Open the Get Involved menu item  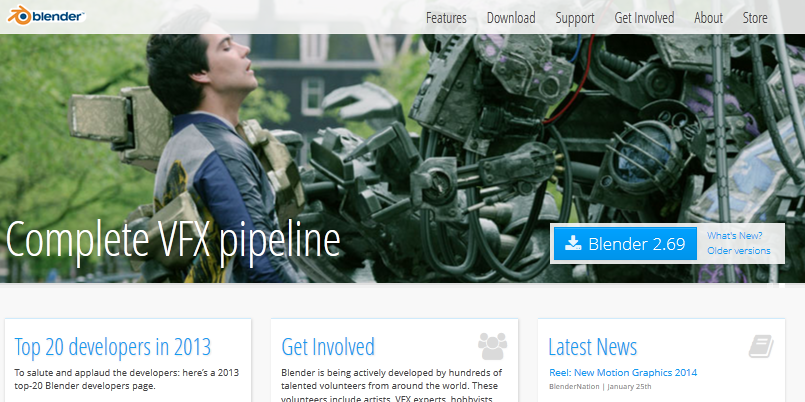(x=644, y=18)
